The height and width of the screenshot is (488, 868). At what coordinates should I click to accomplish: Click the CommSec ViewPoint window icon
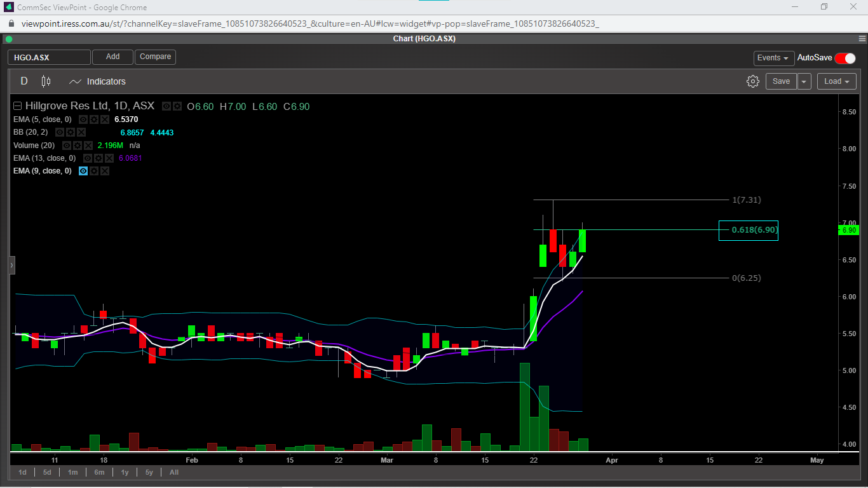[x=7, y=7]
